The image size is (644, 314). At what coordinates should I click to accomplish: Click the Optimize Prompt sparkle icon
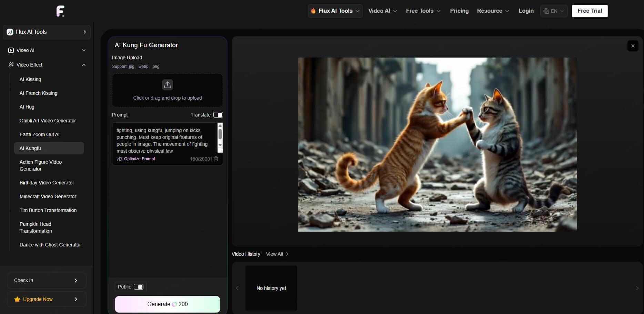point(120,159)
